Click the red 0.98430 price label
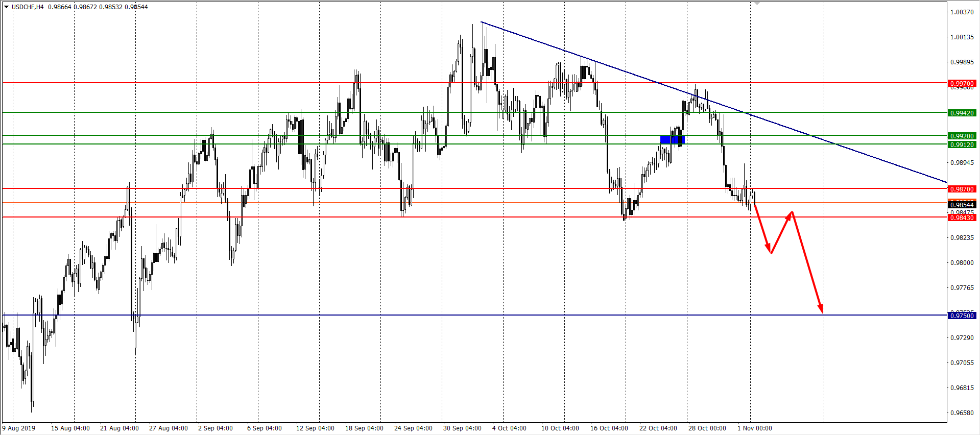 pos(962,218)
